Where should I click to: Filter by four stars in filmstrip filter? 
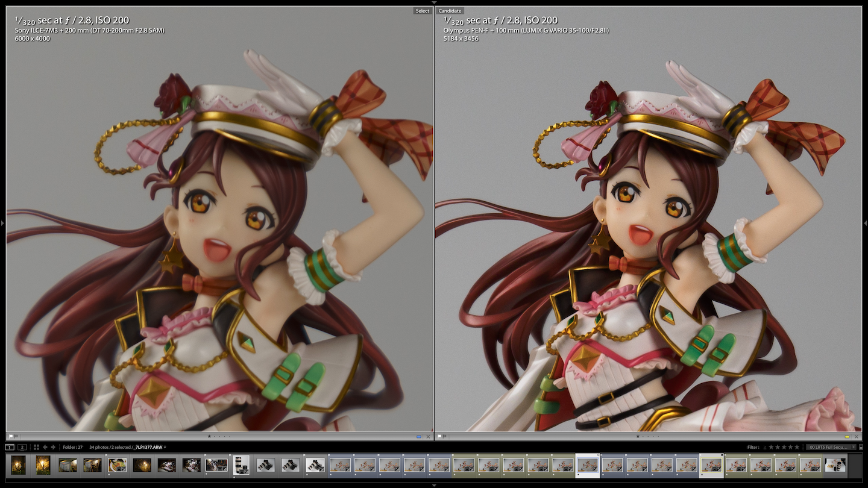coord(791,447)
